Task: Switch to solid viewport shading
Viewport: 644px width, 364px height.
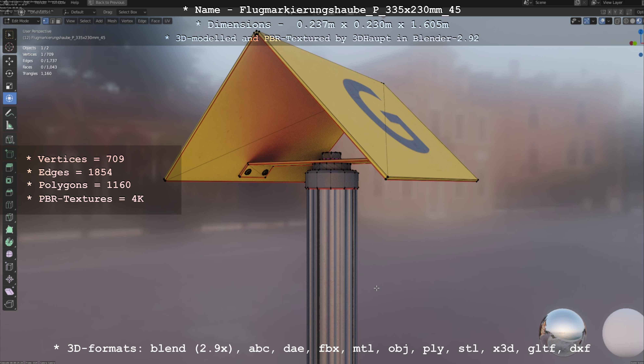Action: (632, 21)
